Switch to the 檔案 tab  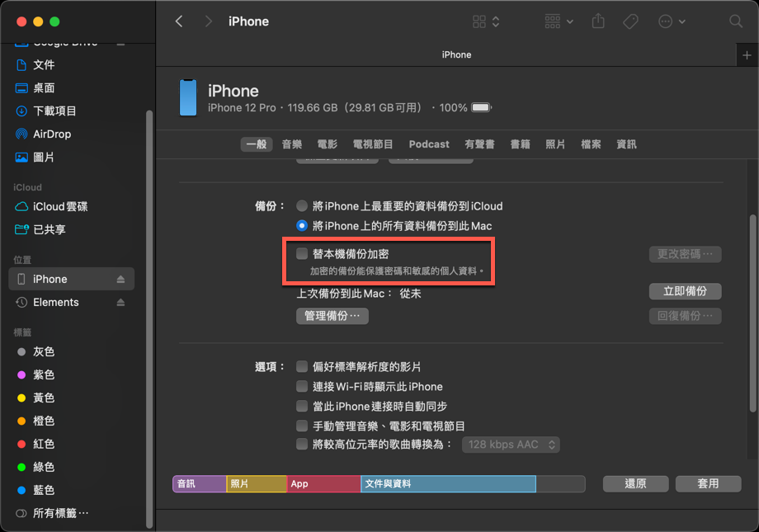[x=591, y=144]
